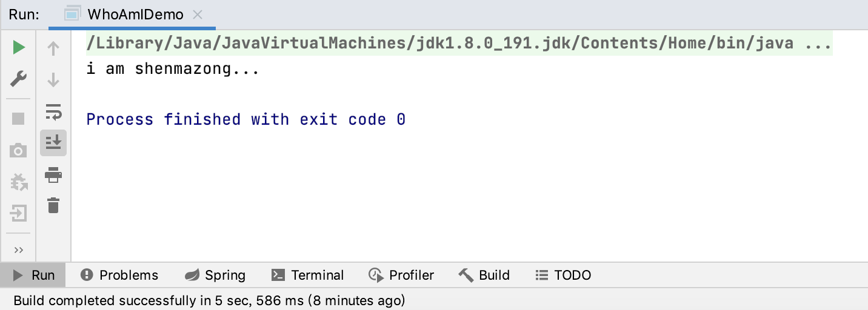The image size is (868, 310).
Task: Click the Build completed status bar message
Action: coord(209,300)
